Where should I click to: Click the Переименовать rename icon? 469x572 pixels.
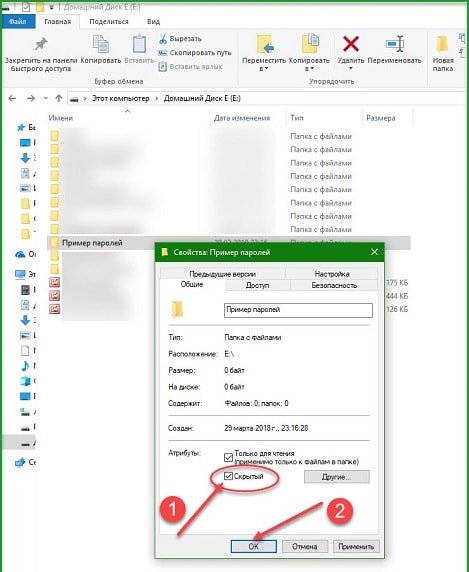click(x=395, y=44)
